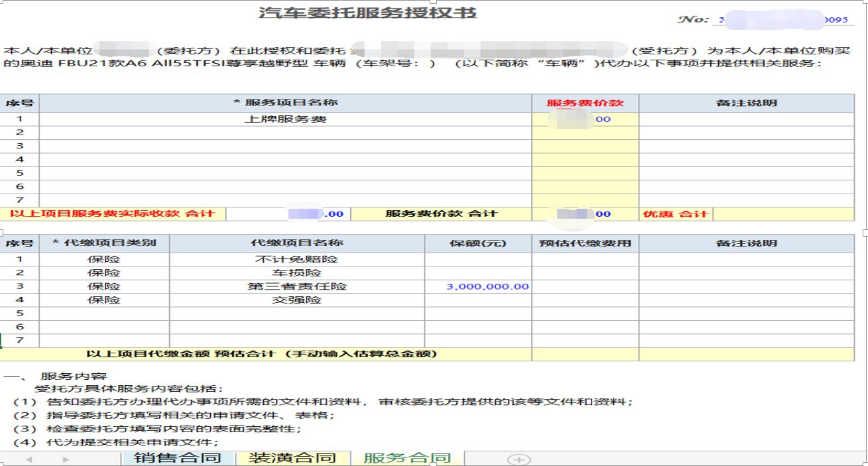Click empty service name cell in row 2

pyautogui.click(x=285, y=133)
